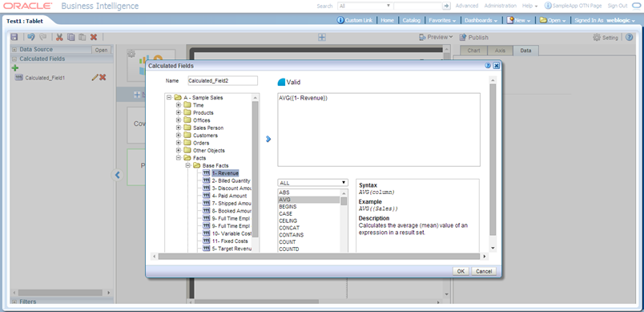Switch to the Chart tab
This screenshot has width=644, height=312.
pos(473,51)
